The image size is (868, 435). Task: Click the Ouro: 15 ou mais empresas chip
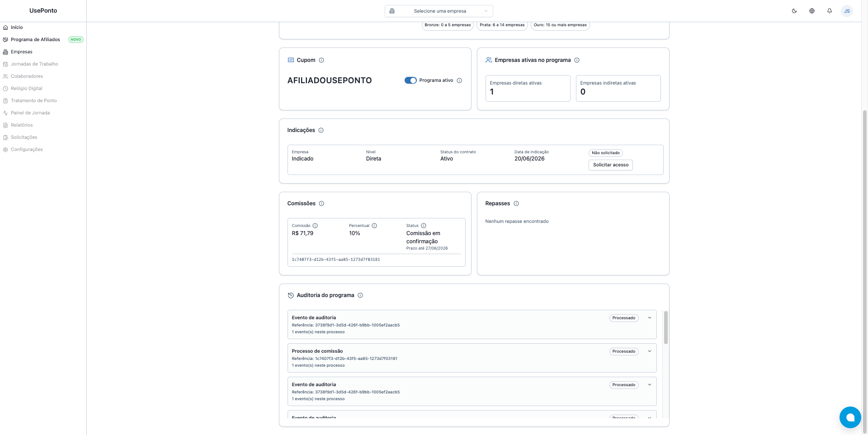click(x=560, y=25)
